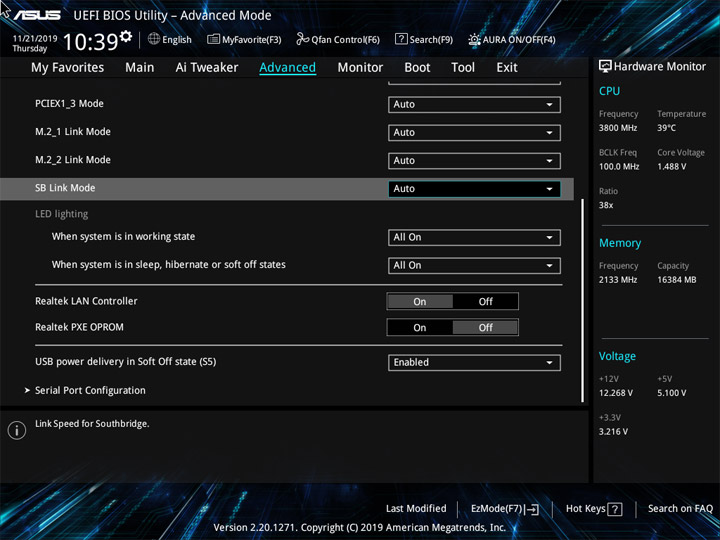720x540 pixels.
Task: Click Link Speed for Southbridge help text
Action: click(92, 424)
